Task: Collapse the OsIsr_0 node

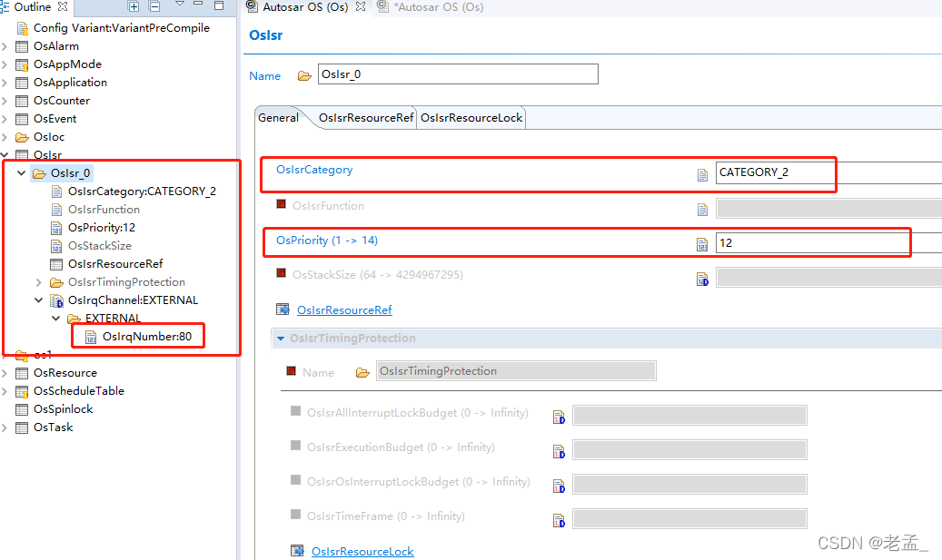Action: point(22,172)
